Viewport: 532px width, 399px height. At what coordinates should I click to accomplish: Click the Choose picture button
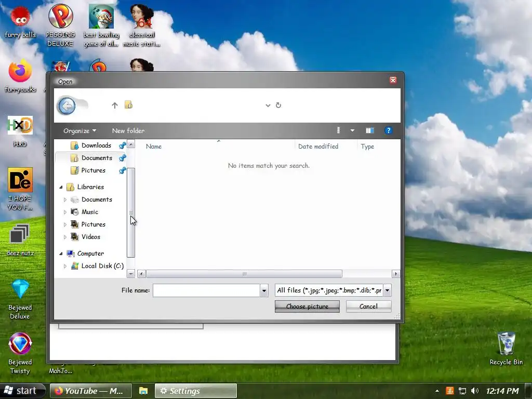pyautogui.click(x=307, y=307)
